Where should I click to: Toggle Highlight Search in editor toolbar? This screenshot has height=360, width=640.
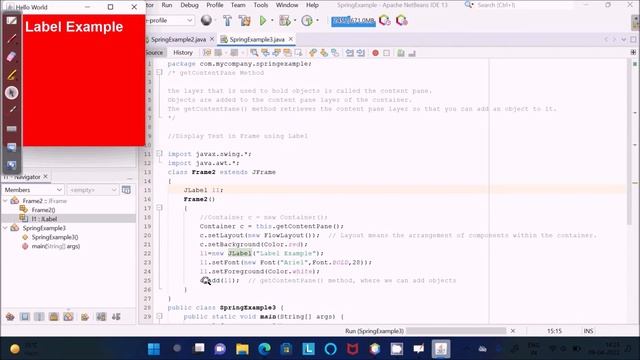point(287,53)
